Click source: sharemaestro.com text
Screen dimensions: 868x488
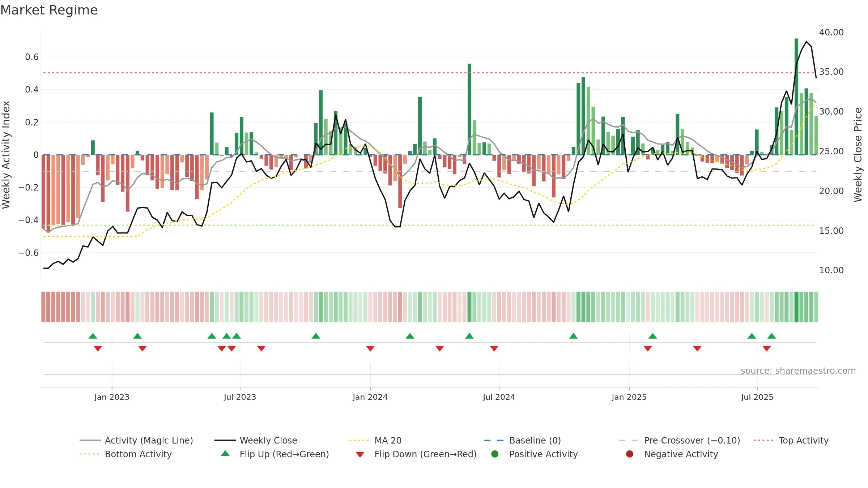pos(798,371)
